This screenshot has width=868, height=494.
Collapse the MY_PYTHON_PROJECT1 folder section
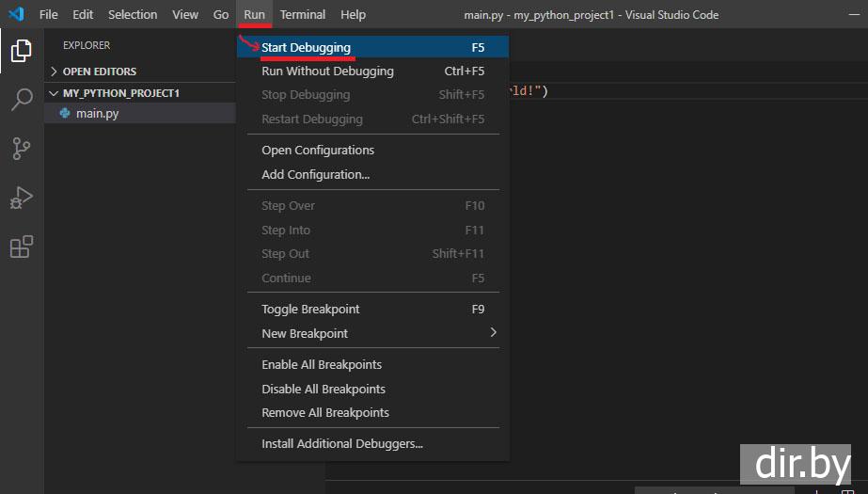55,93
